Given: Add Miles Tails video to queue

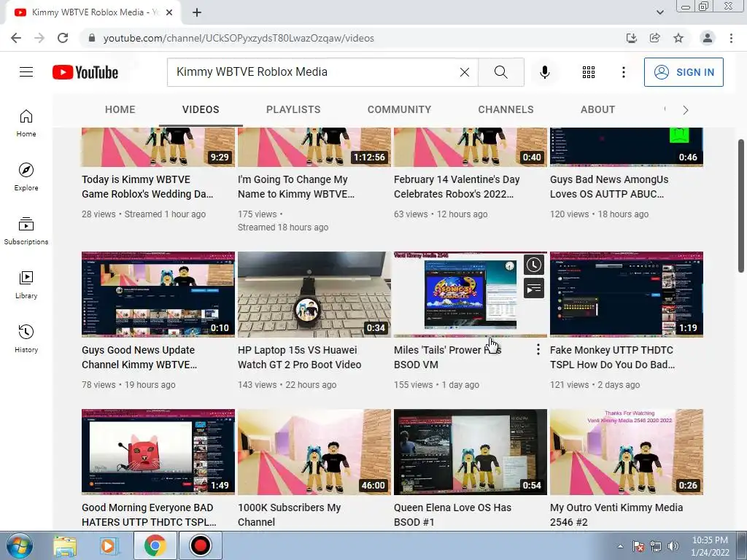Looking at the screenshot, I should 533,288.
